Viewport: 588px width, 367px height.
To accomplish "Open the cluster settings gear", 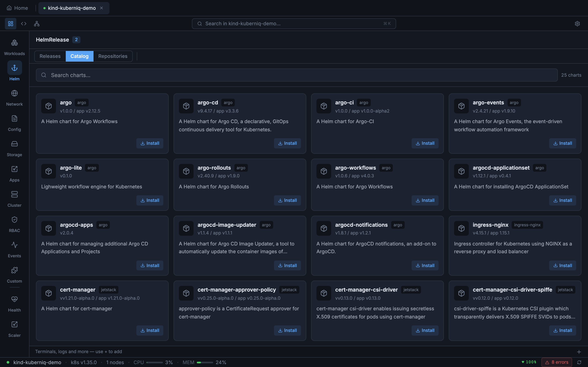I will pos(577,23).
